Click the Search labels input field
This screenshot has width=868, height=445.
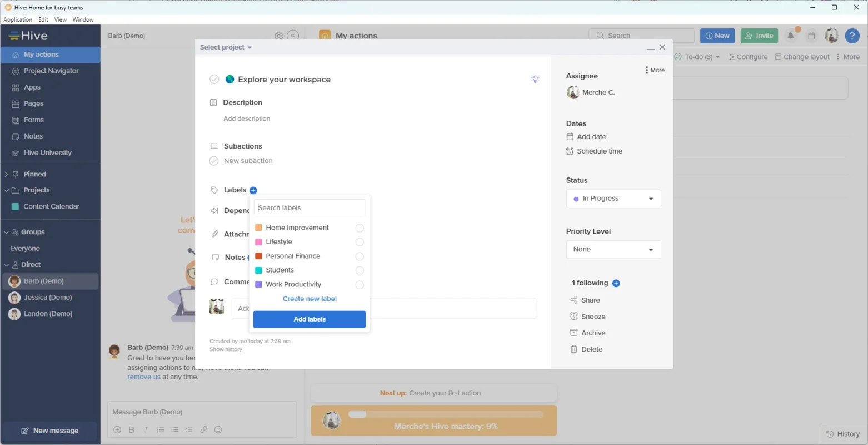(x=310, y=208)
